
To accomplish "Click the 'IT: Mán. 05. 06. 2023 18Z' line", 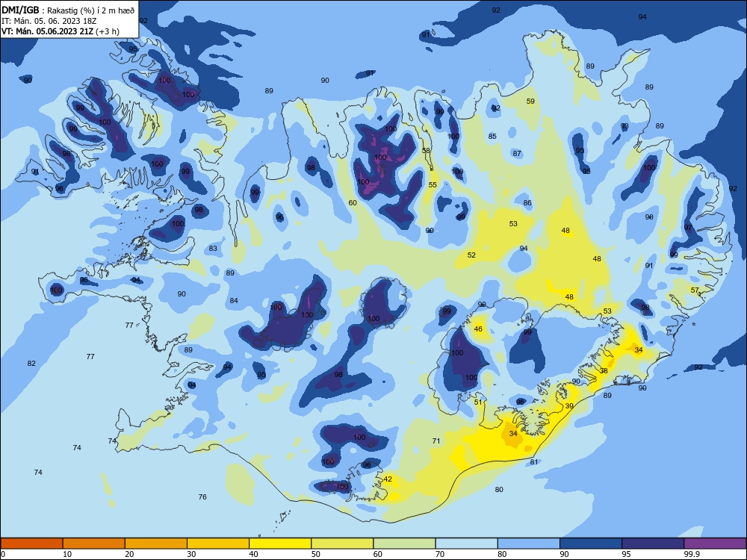I will tap(49, 21).
